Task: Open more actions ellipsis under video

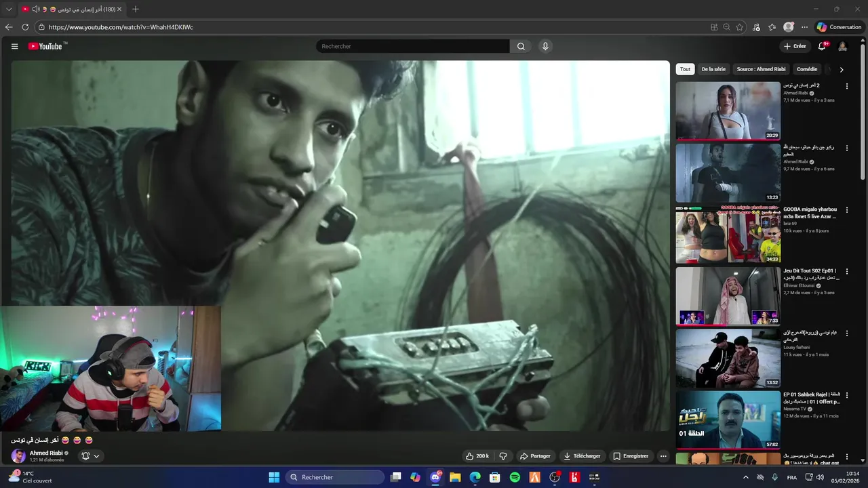Action: click(663, 456)
